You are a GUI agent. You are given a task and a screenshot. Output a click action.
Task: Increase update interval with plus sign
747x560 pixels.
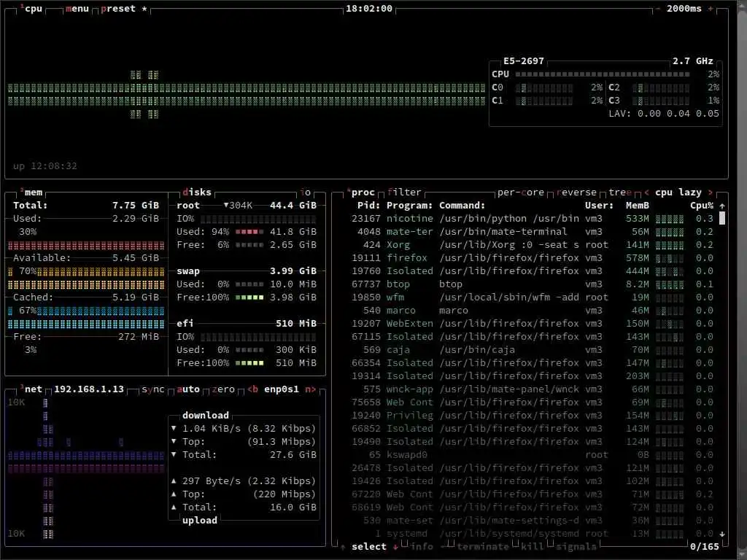click(711, 9)
